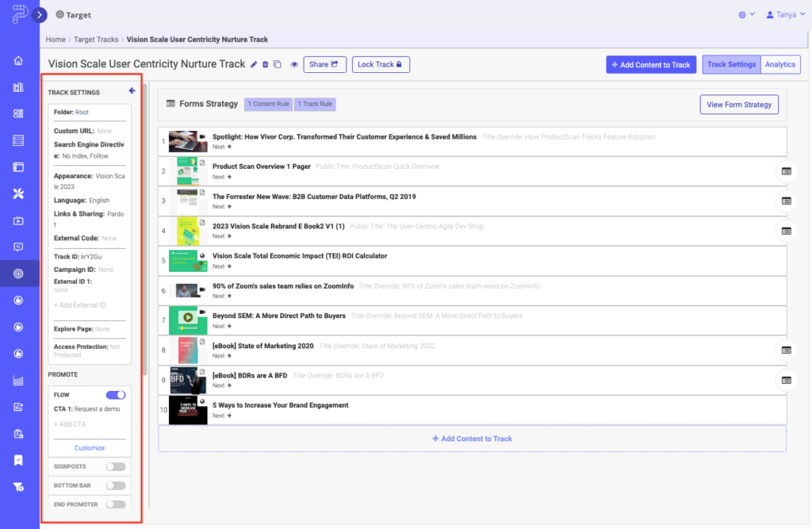Open the window layout icon in the sidebar
This screenshot has height=529, width=812.
(x=19, y=167)
